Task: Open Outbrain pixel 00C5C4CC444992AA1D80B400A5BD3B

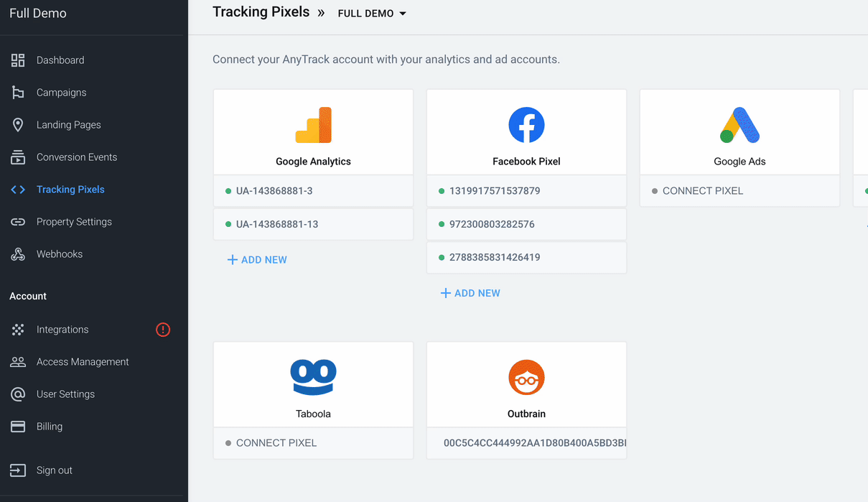Action: point(526,443)
